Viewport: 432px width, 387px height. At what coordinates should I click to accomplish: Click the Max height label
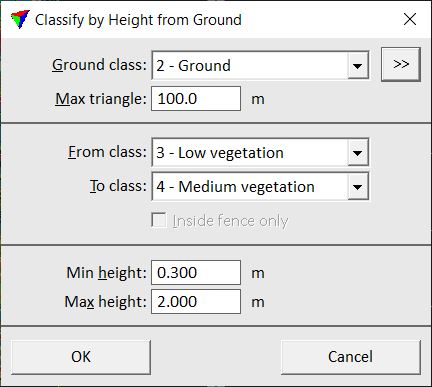tap(106, 302)
